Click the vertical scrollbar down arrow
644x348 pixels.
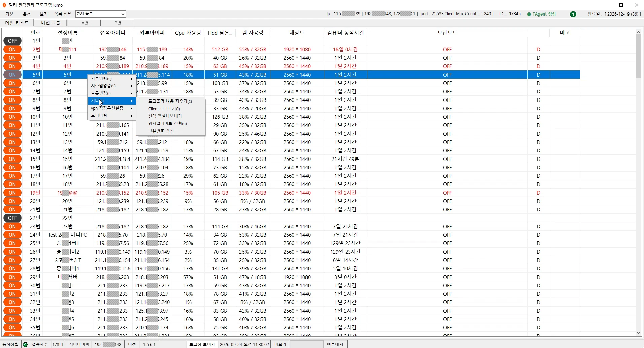[639, 333]
